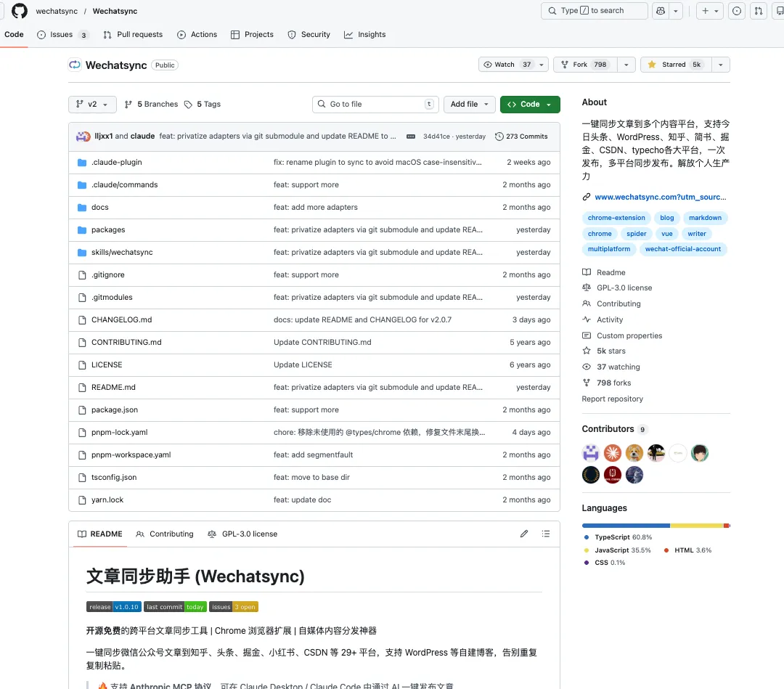Click the HTML 3.6% language entry
Image resolution: width=784 pixels, height=689 pixels.
coord(687,550)
